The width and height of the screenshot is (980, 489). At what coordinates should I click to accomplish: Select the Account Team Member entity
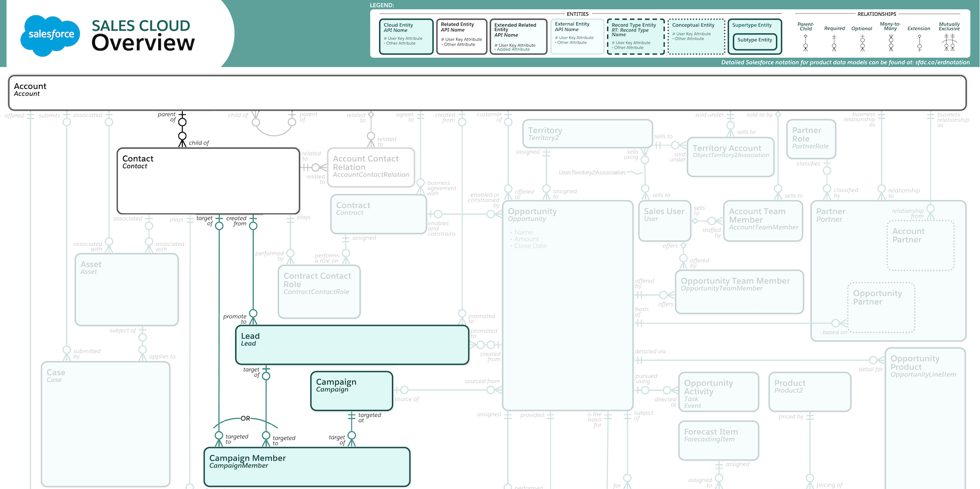click(763, 221)
